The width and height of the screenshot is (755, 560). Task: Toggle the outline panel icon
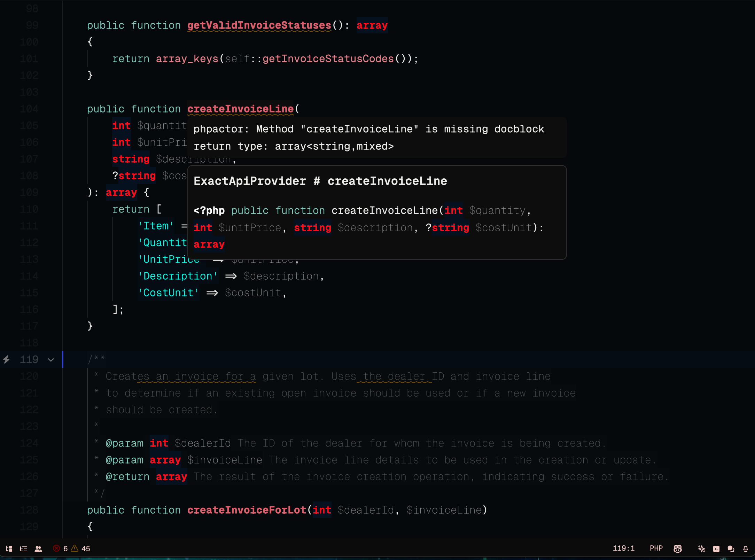coord(24,549)
